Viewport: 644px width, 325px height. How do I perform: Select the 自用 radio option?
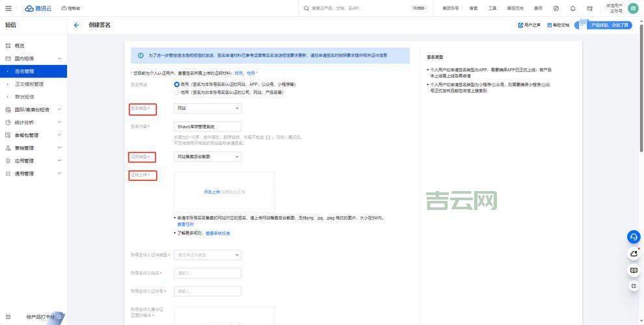(x=176, y=84)
